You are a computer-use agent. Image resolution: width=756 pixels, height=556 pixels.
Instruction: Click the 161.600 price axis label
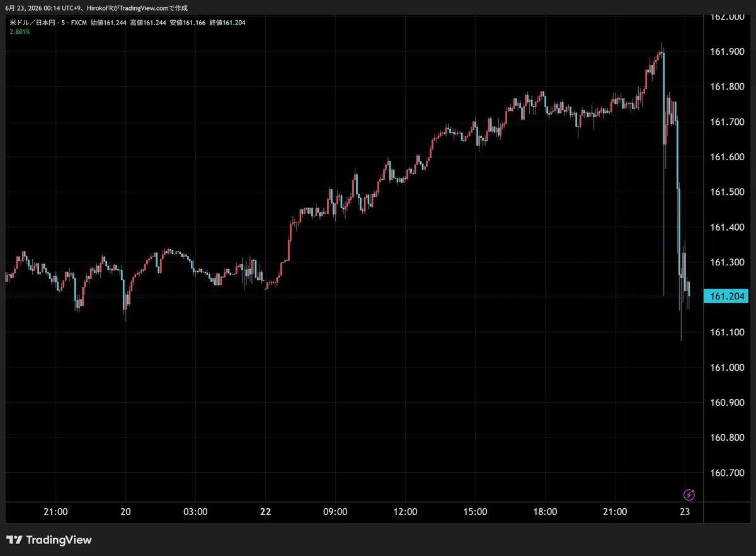pyautogui.click(x=728, y=157)
